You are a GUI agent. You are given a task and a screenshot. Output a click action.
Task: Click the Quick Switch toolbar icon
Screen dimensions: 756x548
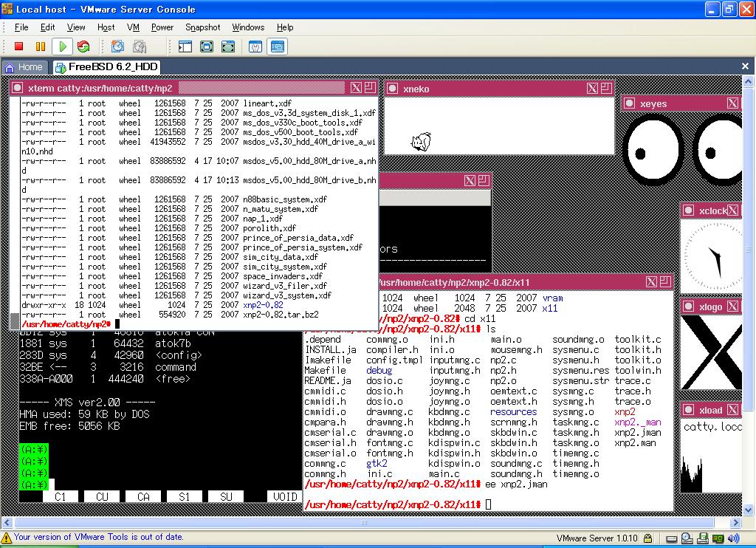207,47
